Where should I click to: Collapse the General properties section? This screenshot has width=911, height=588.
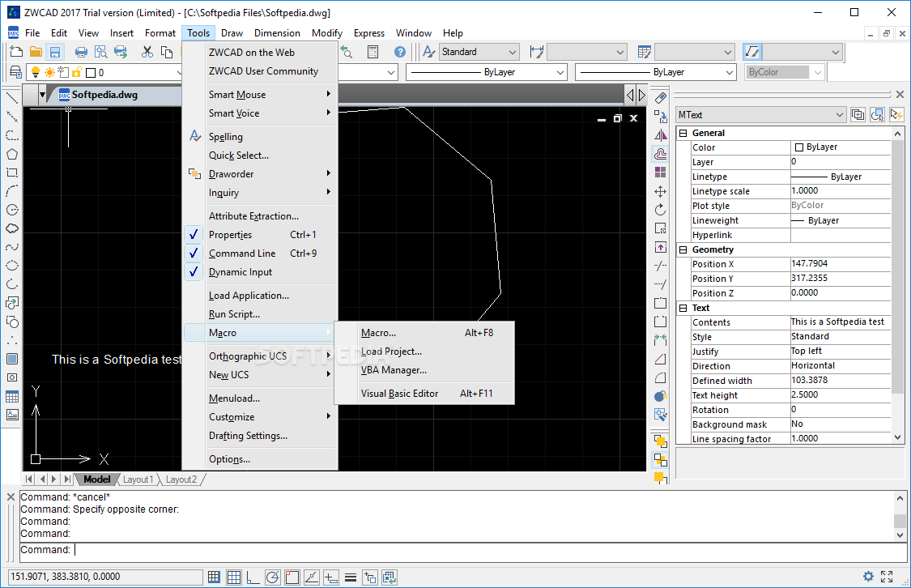click(683, 133)
